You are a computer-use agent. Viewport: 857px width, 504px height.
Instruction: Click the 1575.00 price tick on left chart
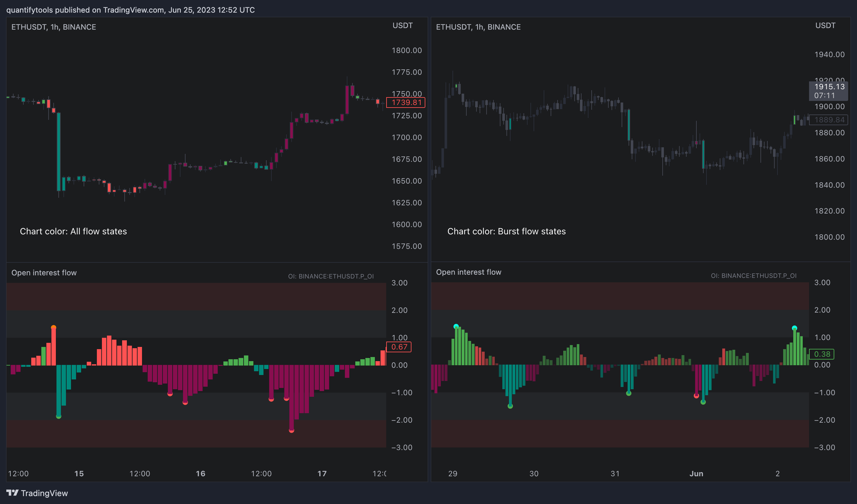pos(407,246)
